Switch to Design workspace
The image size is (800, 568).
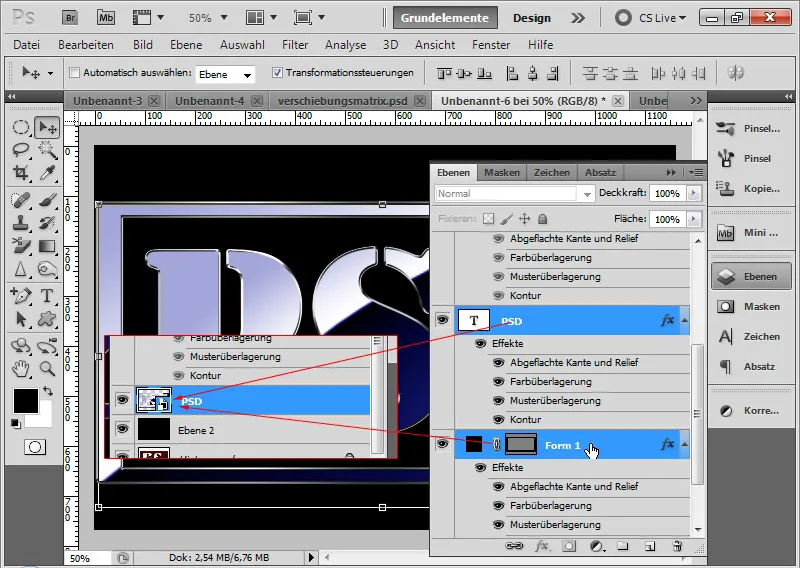(x=532, y=18)
